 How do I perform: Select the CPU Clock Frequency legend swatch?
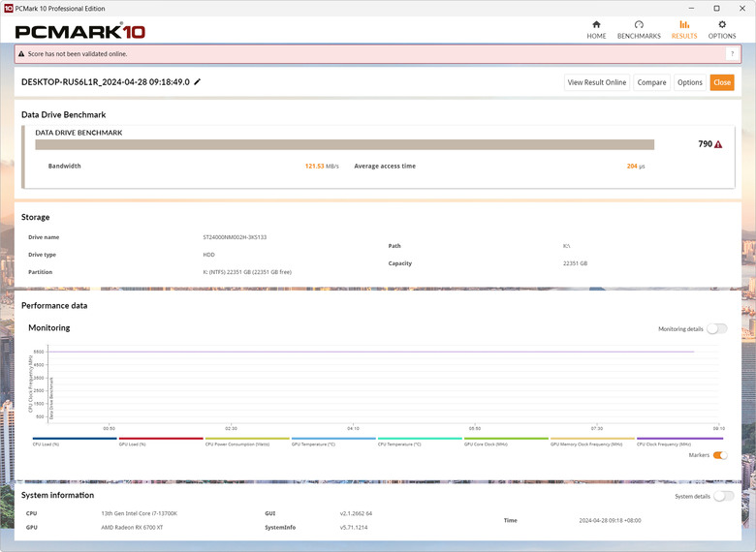click(x=679, y=439)
